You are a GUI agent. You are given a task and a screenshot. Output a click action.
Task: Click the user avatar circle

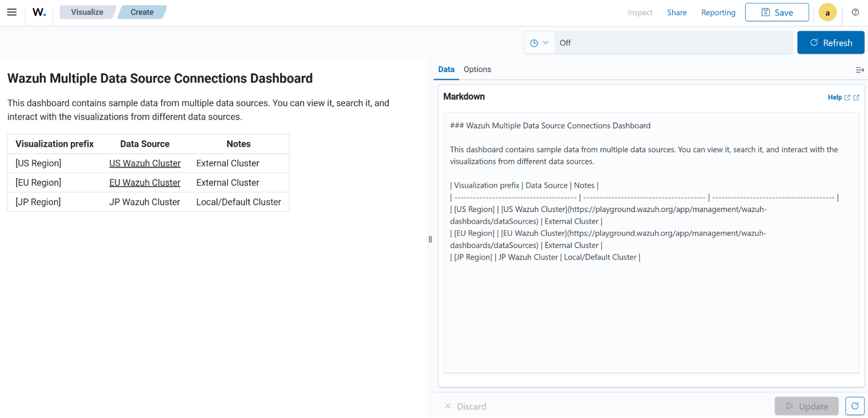(827, 12)
